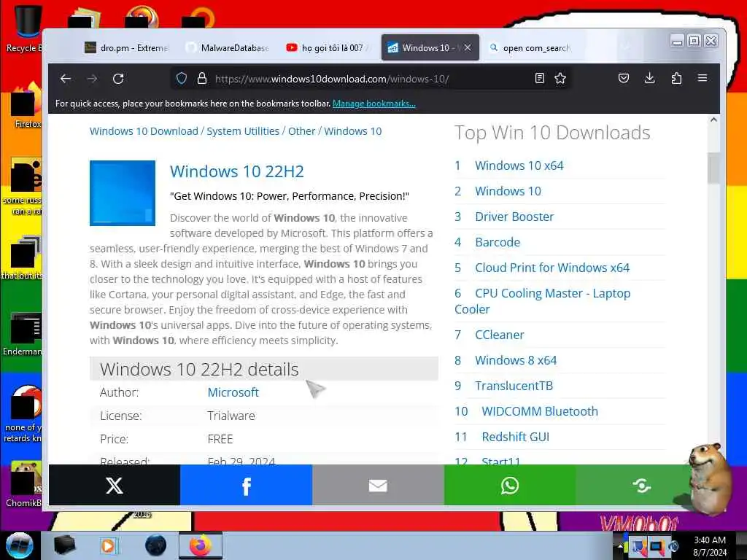
Task: Open the dark globe taskbar icon
Action: coord(156,545)
